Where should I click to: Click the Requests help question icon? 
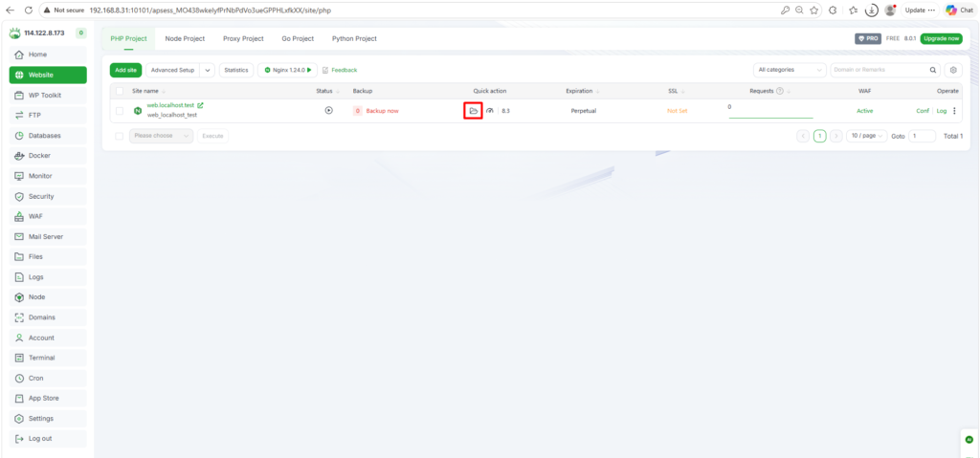(x=780, y=91)
